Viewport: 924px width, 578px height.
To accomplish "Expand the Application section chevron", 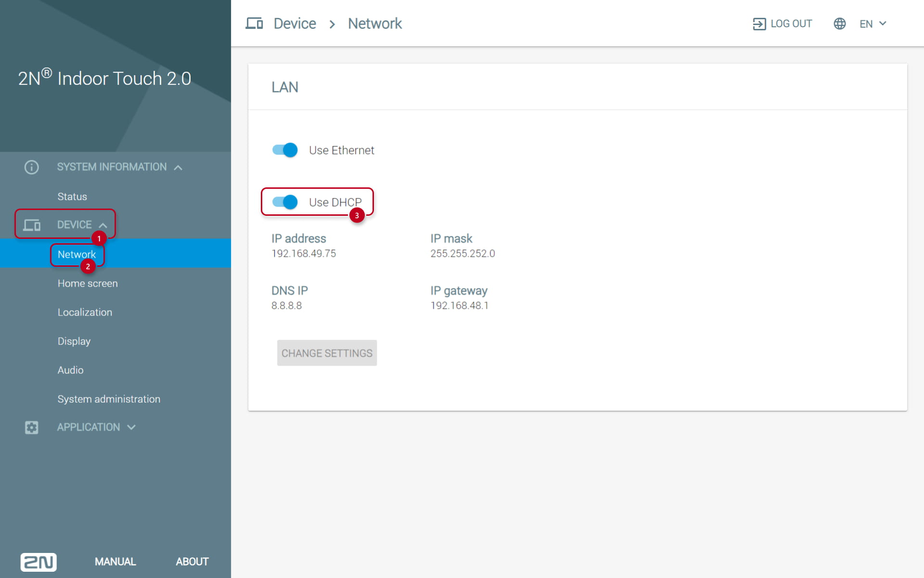I will click(x=131, y=427).
